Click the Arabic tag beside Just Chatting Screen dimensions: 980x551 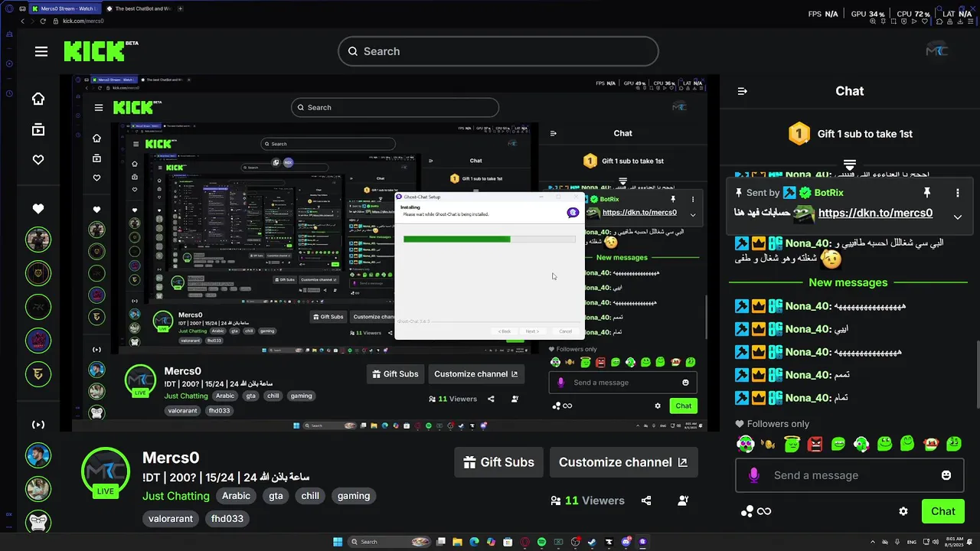pyautogui.click(x=236, y=496)
